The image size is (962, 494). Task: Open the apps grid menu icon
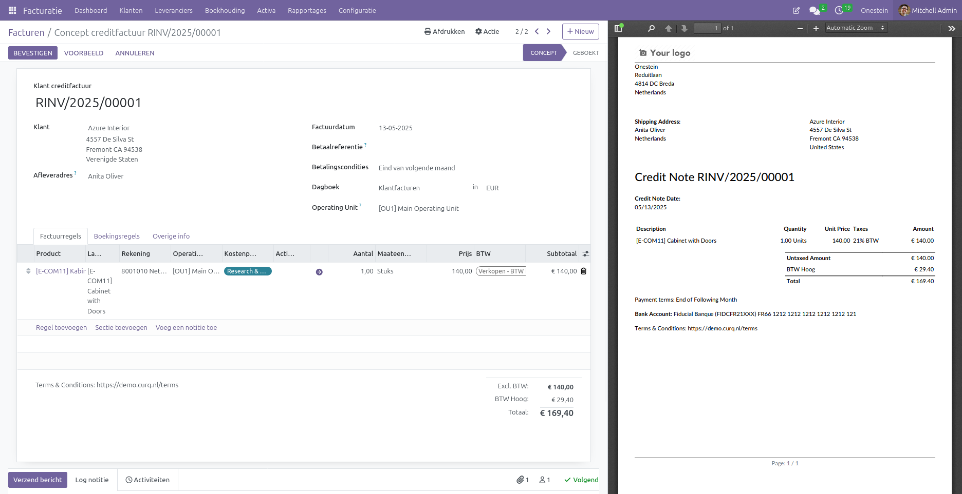pos(12,10)
